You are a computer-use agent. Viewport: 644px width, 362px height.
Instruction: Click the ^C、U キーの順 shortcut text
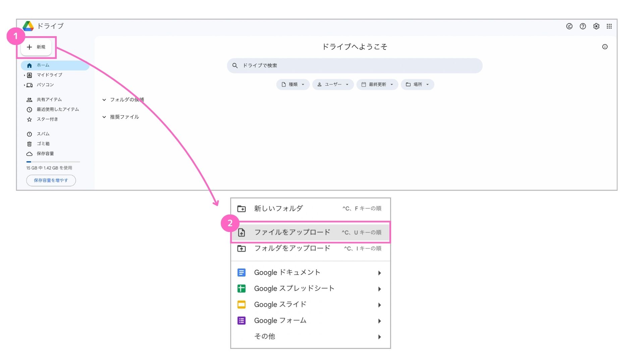click(x=362, y=233)
